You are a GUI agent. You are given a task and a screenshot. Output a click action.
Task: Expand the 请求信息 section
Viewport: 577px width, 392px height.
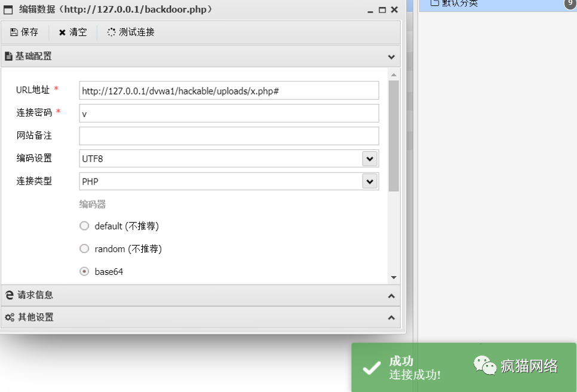[391, 296]
